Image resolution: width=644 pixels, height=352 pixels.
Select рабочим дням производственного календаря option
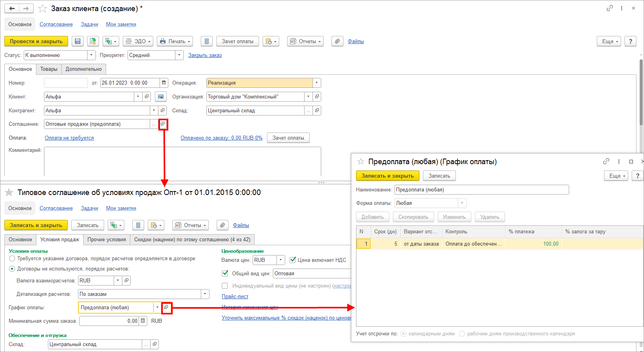click(x=462, y=333)
